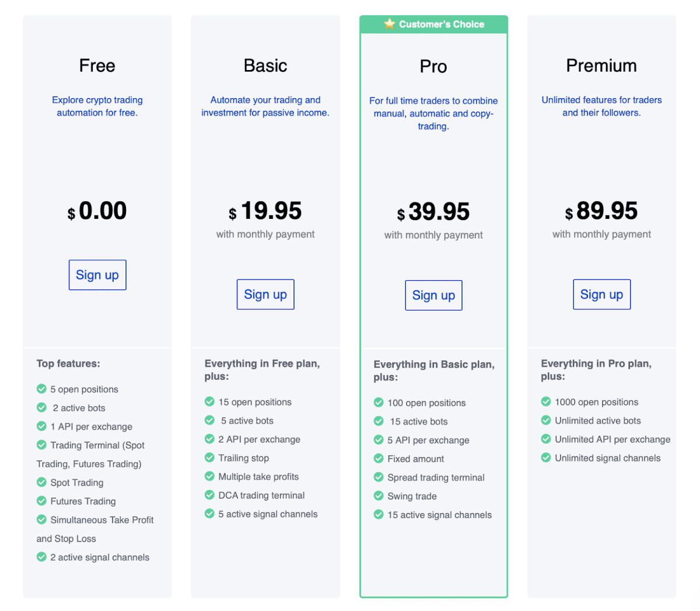Viewport: 700px width, 611px height.
Task: Click Explore crypto trading automation text
Action: [97, 106]
